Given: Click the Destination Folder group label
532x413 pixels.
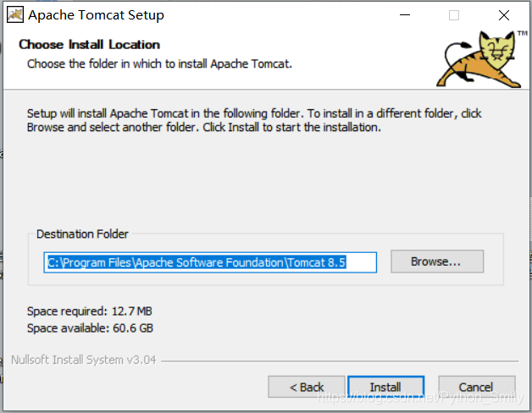Looking at the screenshot, I should click(82, 234).
